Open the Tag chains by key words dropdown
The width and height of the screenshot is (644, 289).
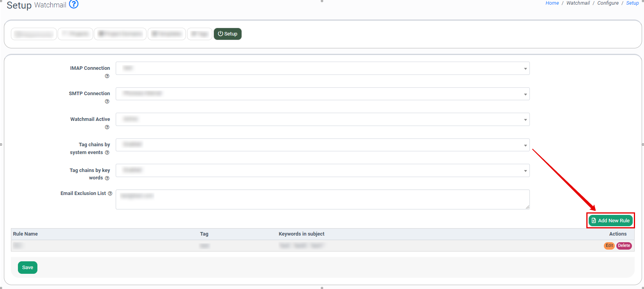[x=322, y=170]
